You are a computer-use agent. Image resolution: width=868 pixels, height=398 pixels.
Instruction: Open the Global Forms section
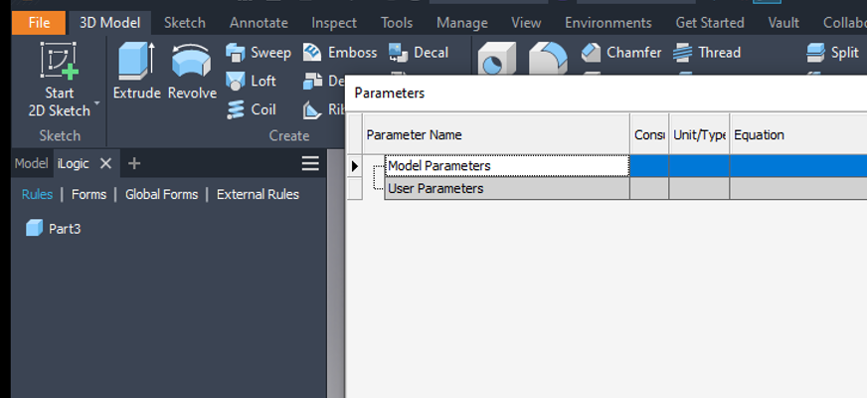click(x=161, y=195)
